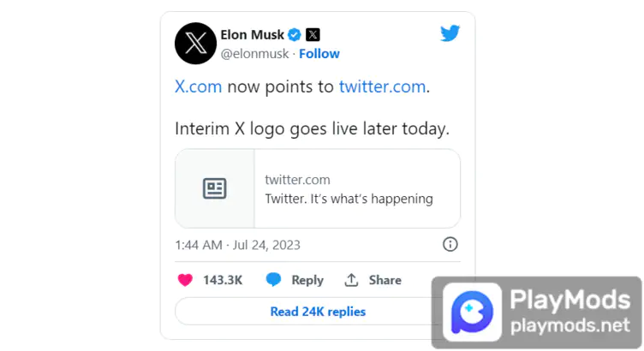Click Read 24K replies button
The height and width of the screenshot is (351, 644).
318,312
